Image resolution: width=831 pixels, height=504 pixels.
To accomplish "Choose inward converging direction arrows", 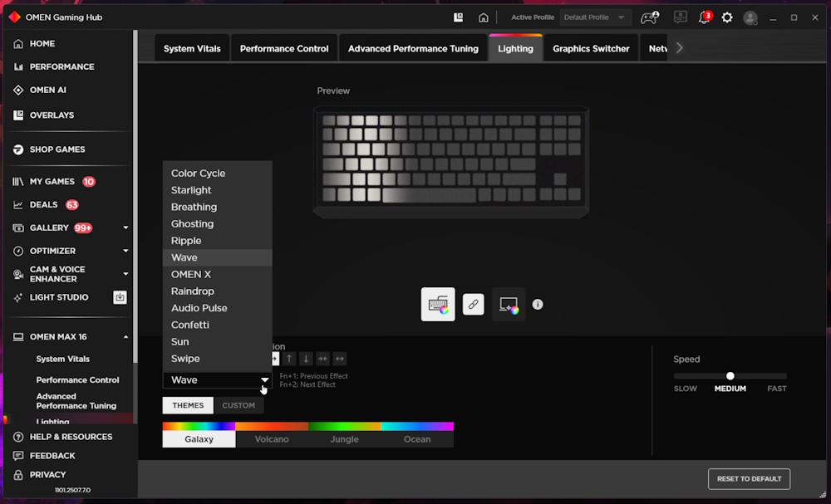I will tap(322, 359).
